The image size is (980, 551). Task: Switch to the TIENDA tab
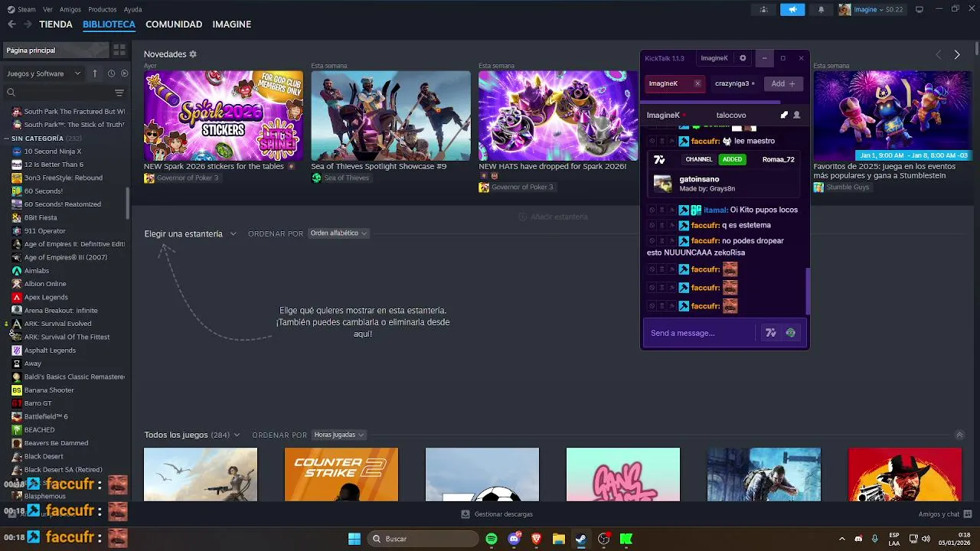pyautogui.click(x=56, y=24)
